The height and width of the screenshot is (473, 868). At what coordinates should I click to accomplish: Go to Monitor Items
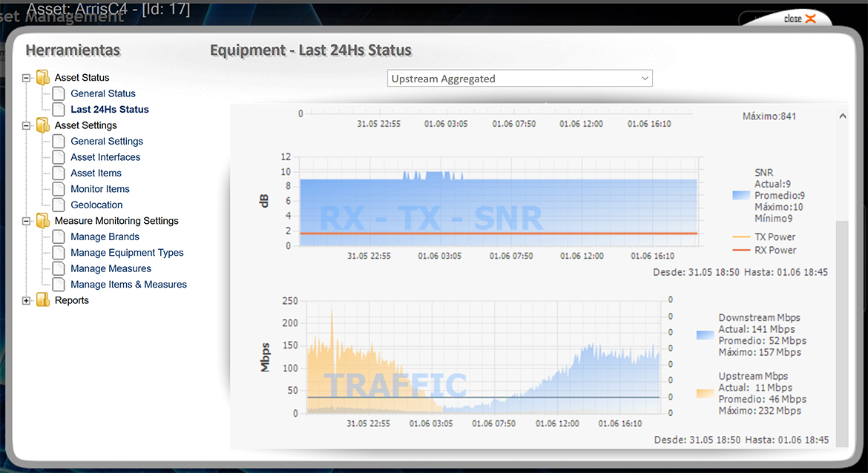point(100,189)
